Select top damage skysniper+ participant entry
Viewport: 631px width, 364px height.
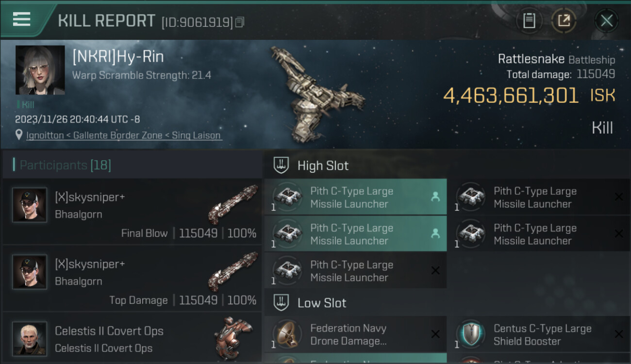[132, 279]
